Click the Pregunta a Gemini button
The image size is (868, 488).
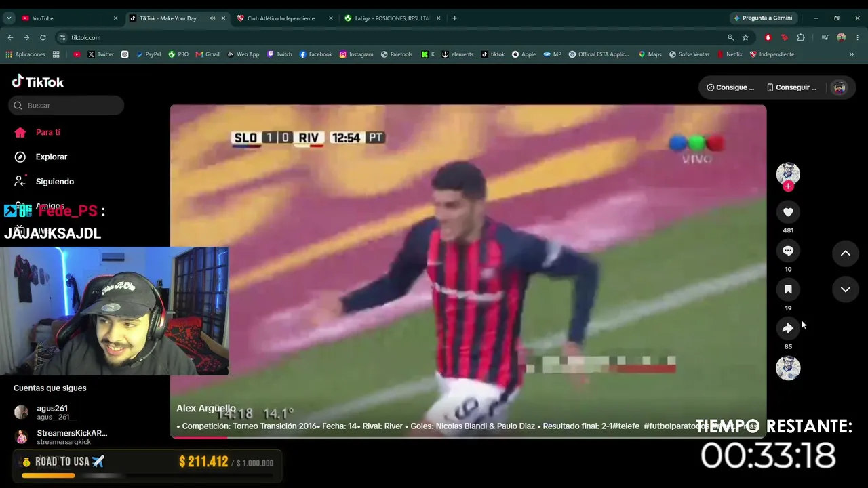pos(762,18)
